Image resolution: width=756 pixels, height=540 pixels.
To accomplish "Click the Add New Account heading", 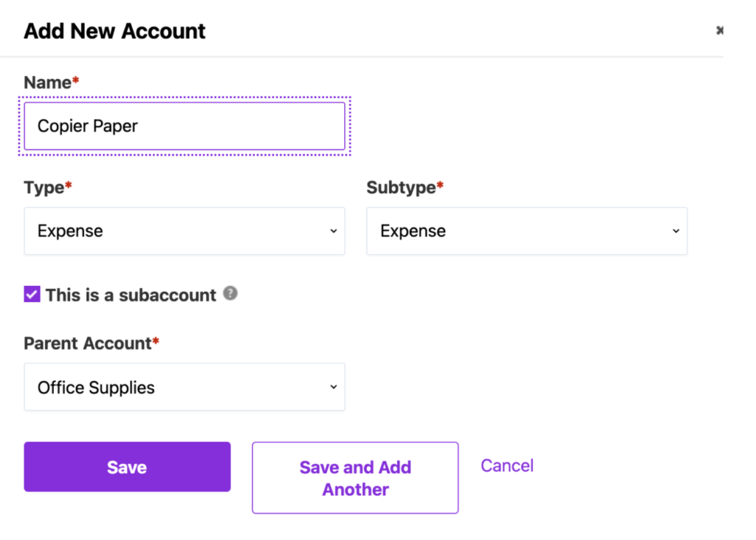I will [114, 31].
